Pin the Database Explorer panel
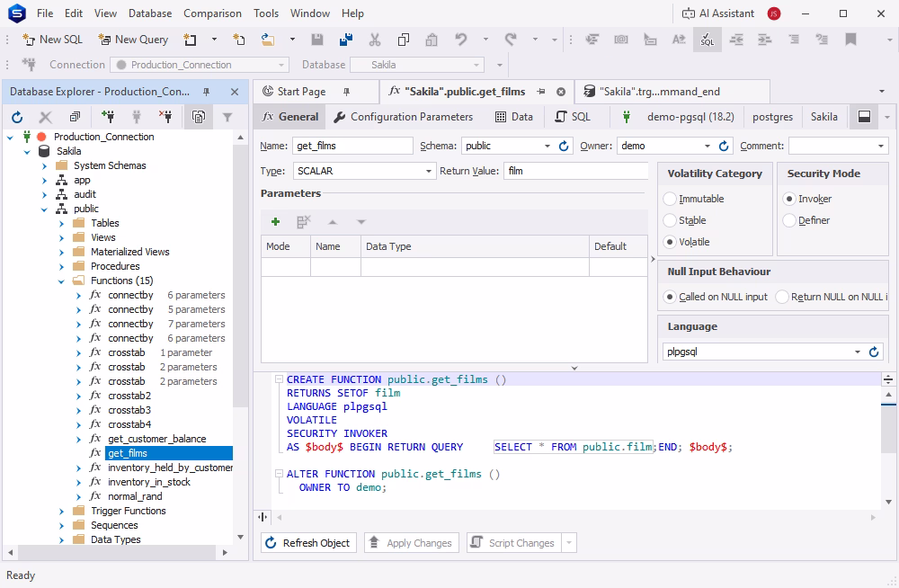This screenshot has height=588, width=899. pos(207,92)
